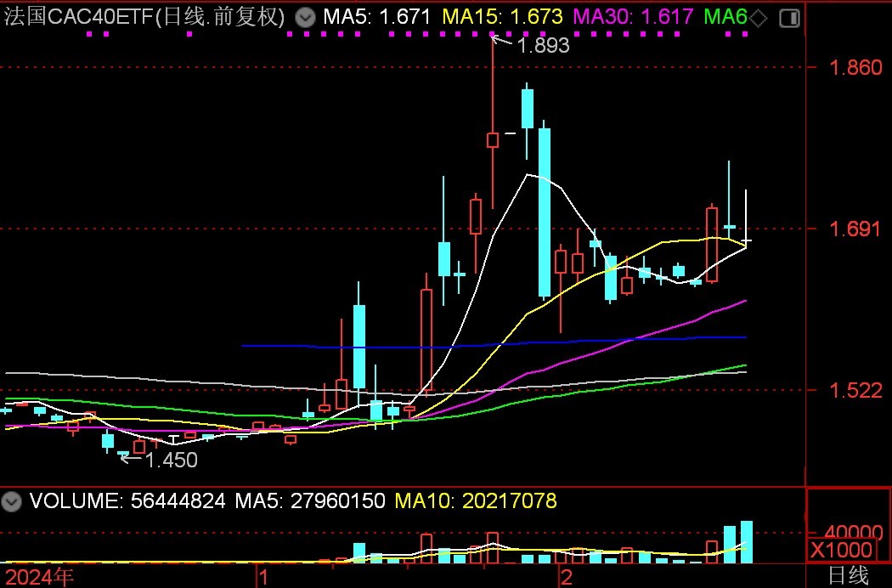Click the X1000 volume scale label

coord(841,550)
